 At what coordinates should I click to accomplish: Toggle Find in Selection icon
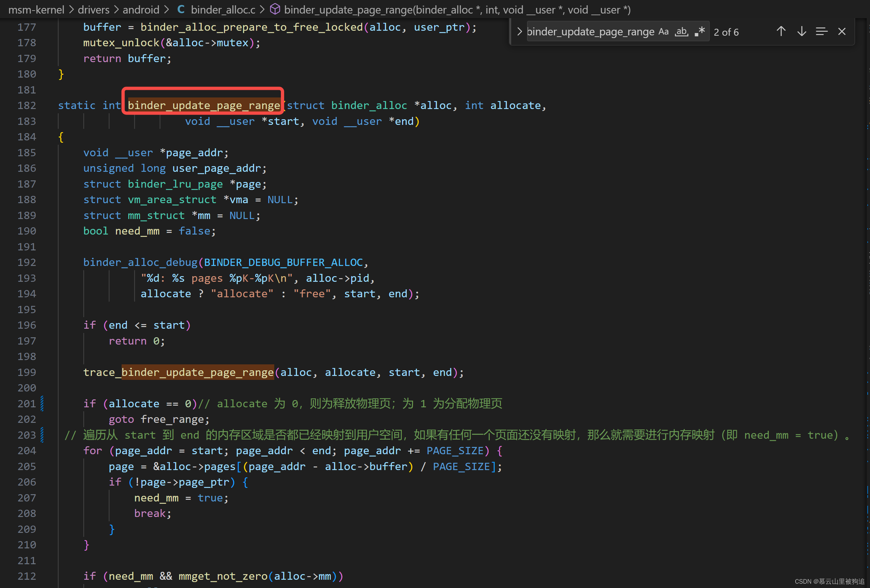coord(821,32)
